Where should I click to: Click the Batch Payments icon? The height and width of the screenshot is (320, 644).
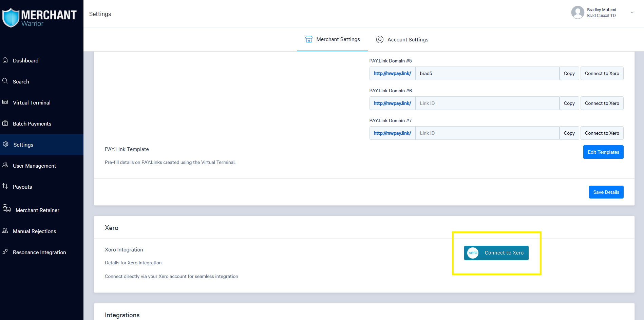pos(5,123)
